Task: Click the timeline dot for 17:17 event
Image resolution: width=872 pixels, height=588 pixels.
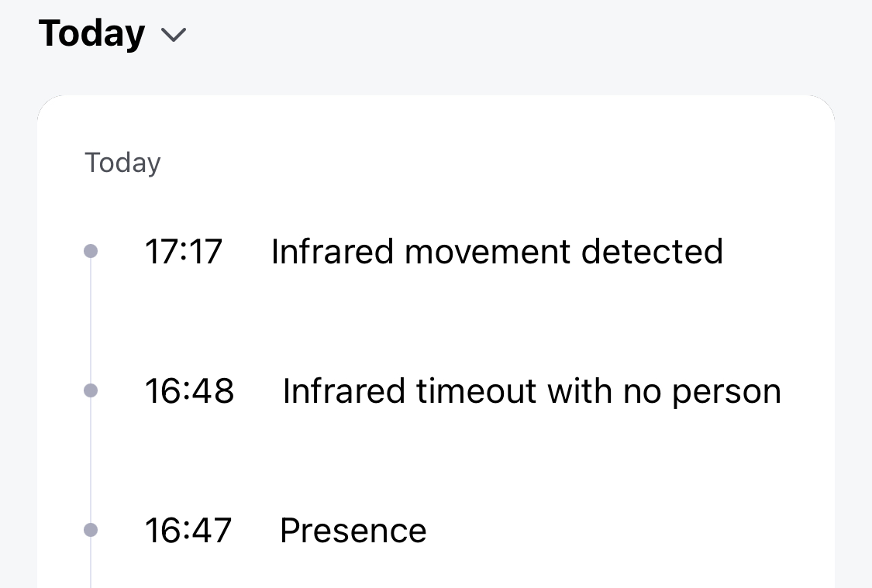Action: 91,251
